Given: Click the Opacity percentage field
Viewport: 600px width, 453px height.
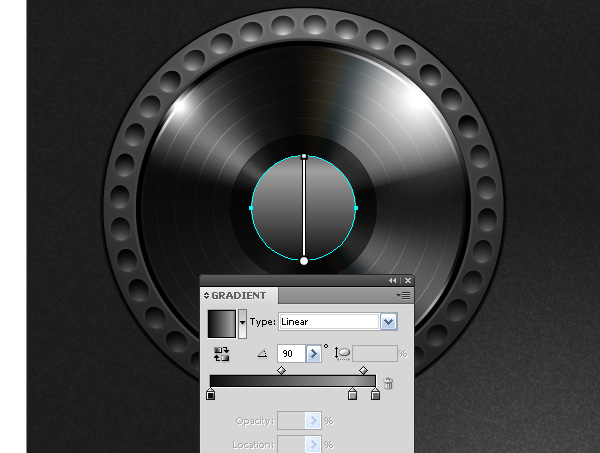Looking at the screenshot, I should (292, 421).
